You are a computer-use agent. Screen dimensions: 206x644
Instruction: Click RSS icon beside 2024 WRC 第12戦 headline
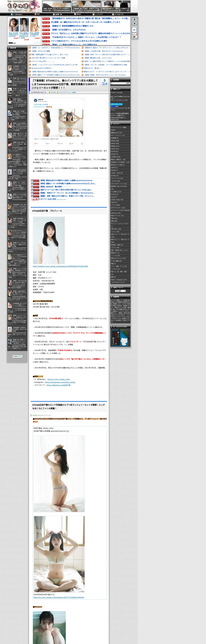click(x=30, y=58)
